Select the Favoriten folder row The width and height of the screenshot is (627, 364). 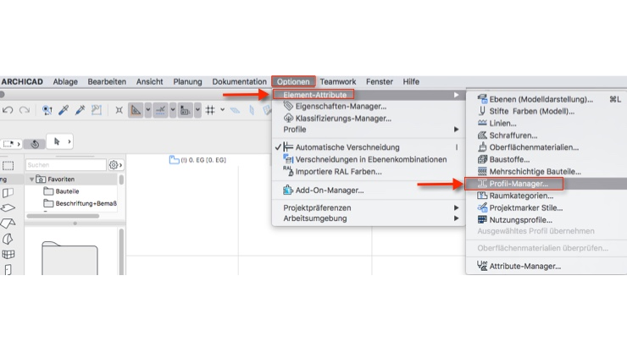(72, 179)
